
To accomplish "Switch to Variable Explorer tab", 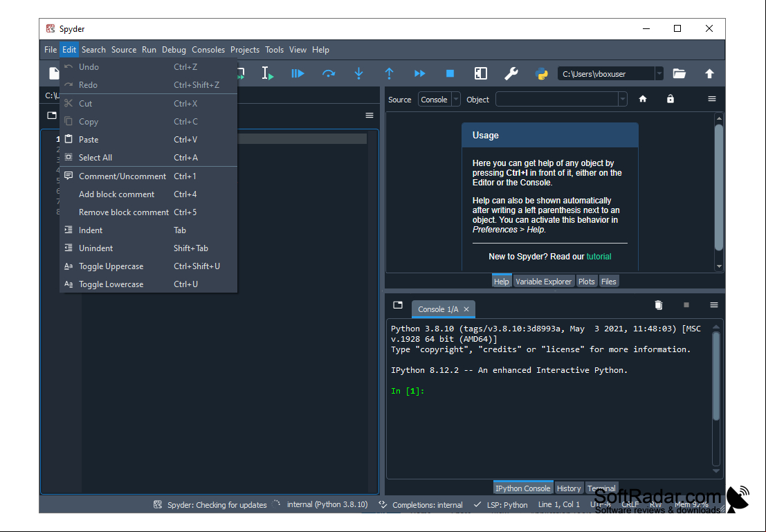I will click(x=543, y=282).
